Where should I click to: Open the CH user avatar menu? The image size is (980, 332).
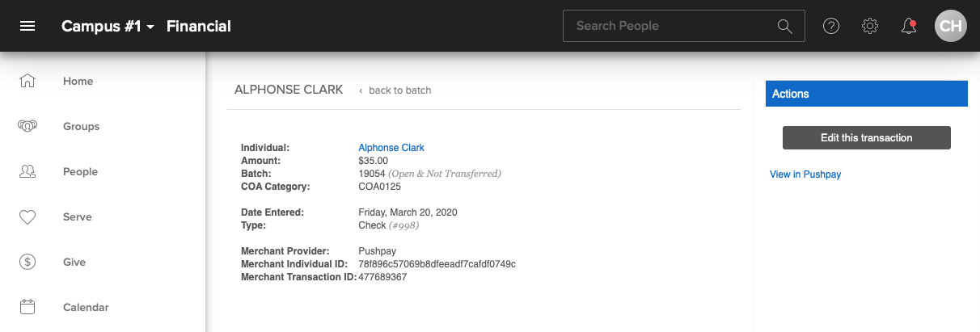(x=951, y=26)
